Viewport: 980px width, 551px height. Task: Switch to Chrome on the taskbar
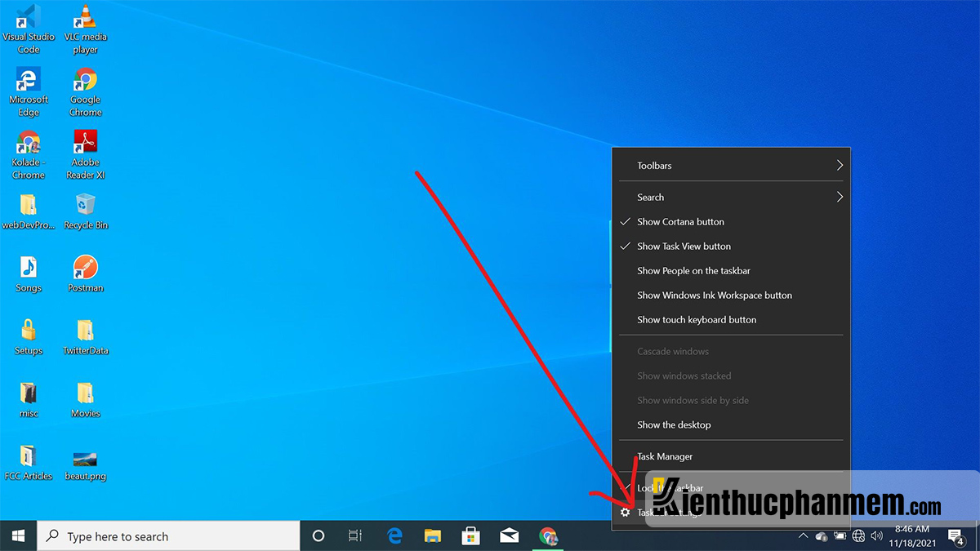548,535
